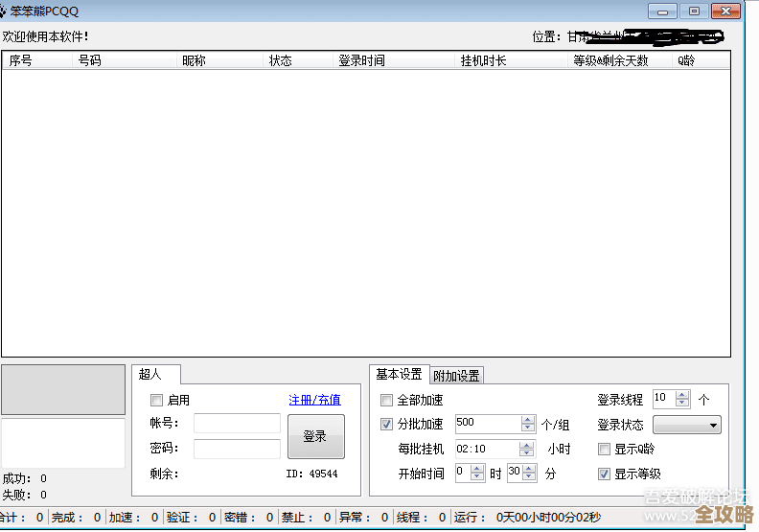Click the 成功: 0 counter

pos(25,478)
